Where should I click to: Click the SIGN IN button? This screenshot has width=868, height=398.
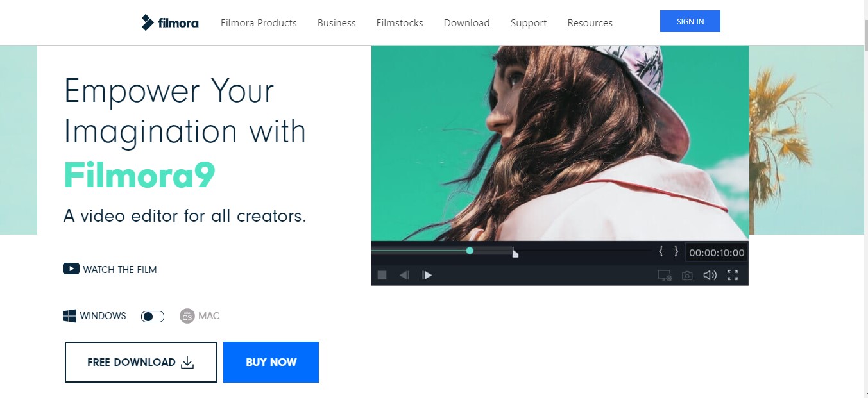pyautogui.click(x=690, y=21)
